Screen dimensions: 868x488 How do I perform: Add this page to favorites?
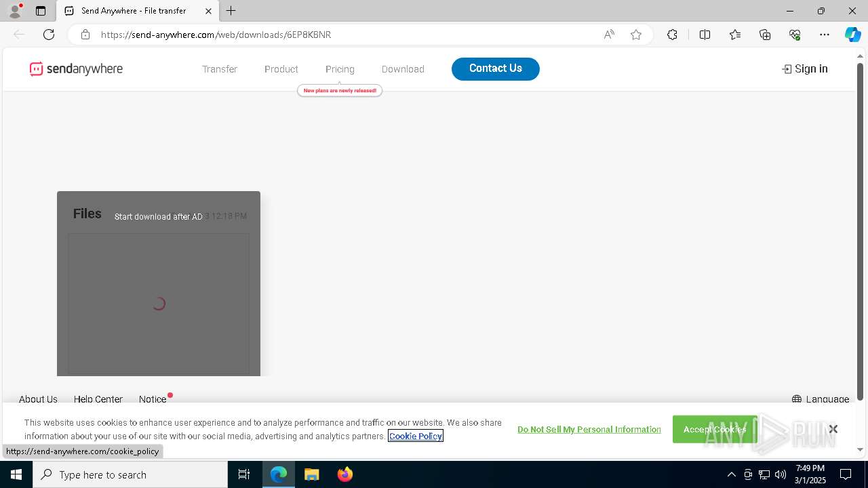(636, 35)
